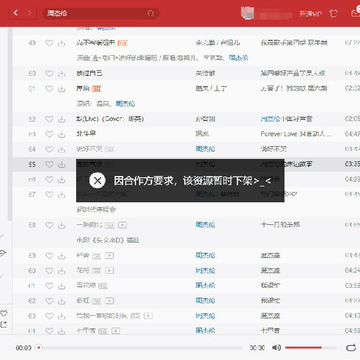Open the skin (shirt) icon in header
Screen dimensions: 360x360
(x=333, y=14)
